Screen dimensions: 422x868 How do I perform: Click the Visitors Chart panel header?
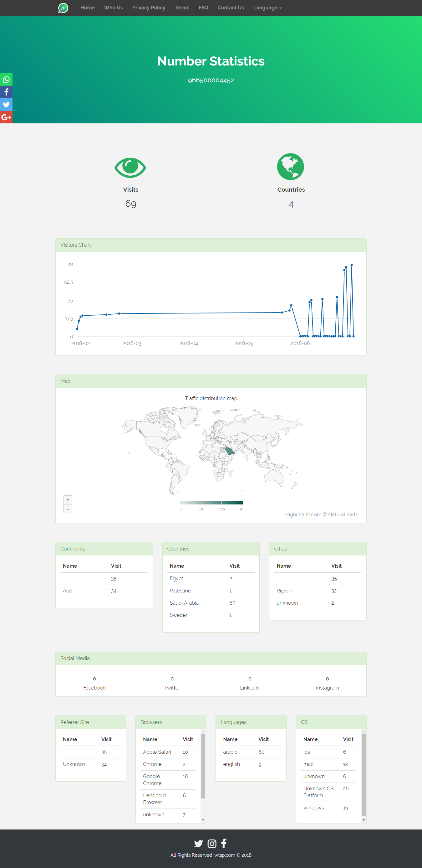[211, 245]
